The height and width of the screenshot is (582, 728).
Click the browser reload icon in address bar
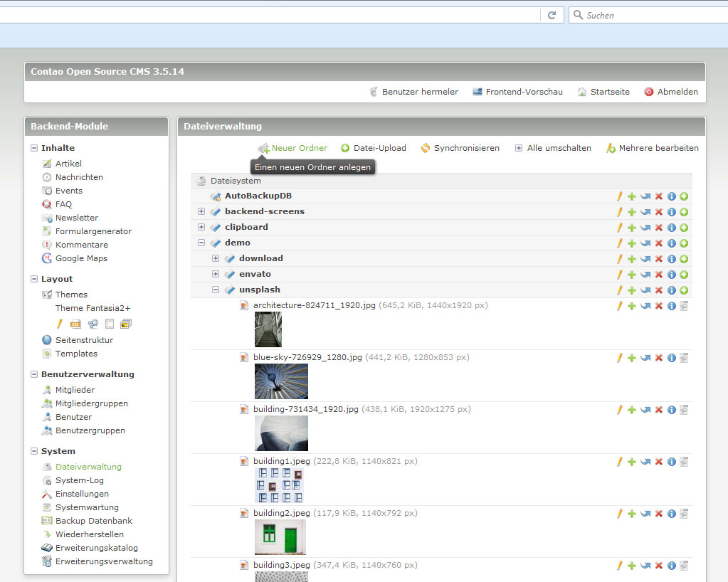[552, 15]
